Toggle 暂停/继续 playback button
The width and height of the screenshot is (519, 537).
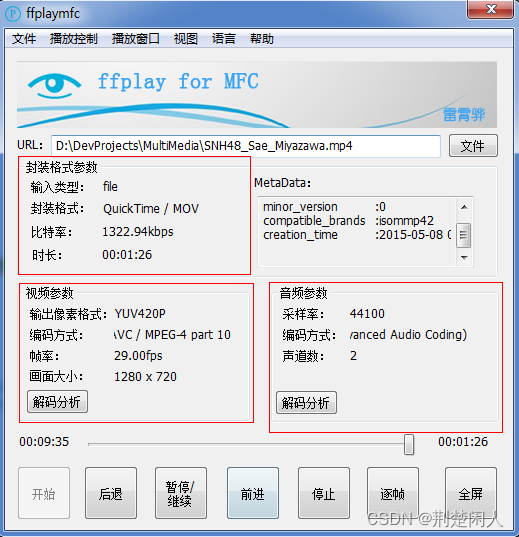click(181, 493)
